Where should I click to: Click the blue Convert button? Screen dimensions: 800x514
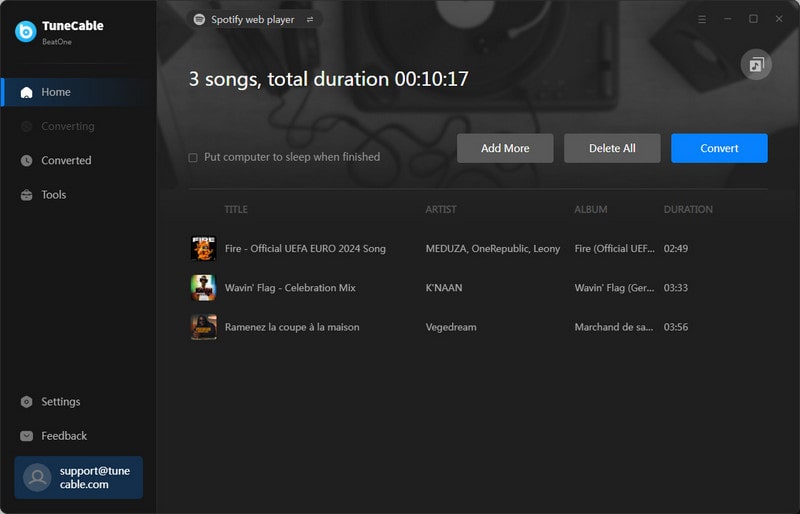(x=719, y=149)
